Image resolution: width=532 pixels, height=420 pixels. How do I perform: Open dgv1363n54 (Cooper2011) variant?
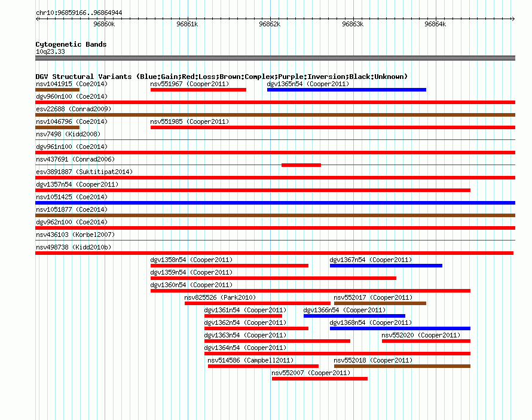[x=245, y=335]
